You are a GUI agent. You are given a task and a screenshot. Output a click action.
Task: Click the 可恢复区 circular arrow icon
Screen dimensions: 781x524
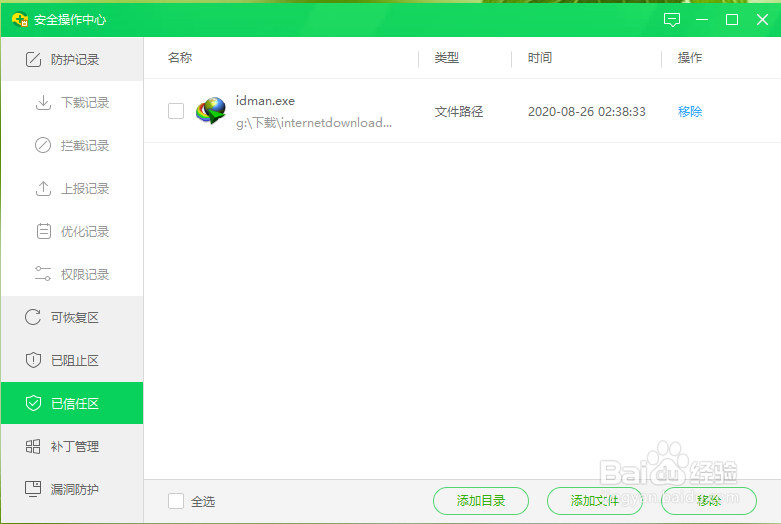tap(33, 317)
